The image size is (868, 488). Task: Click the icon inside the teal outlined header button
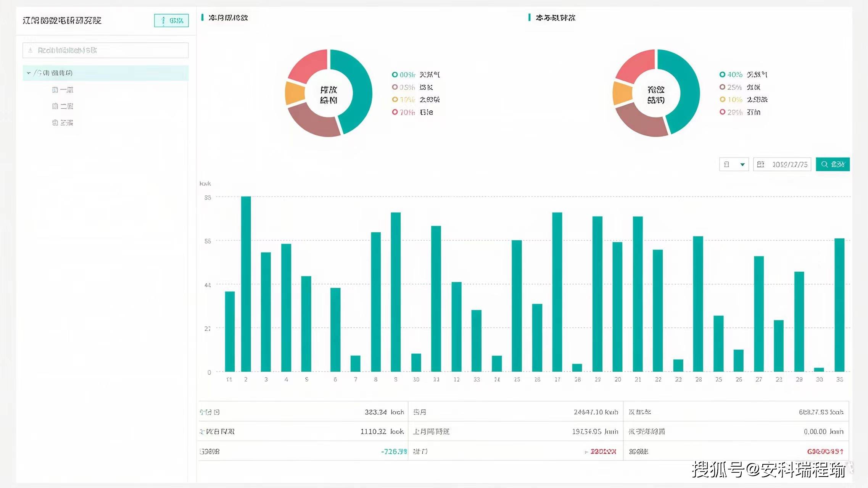tap(163, 21)
